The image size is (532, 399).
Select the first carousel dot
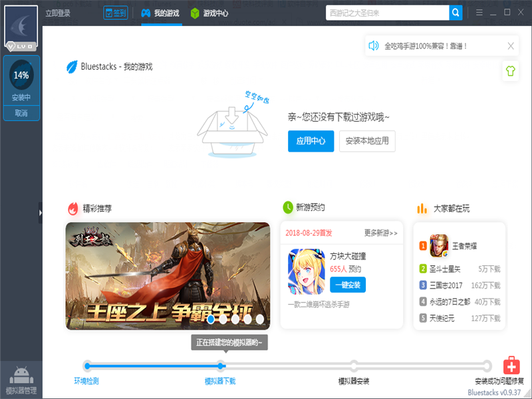pos(211,319)
